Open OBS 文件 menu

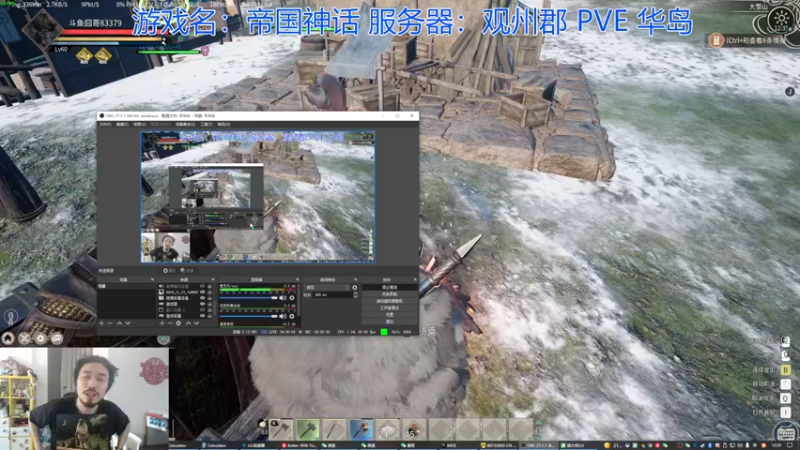pos(105,124)
